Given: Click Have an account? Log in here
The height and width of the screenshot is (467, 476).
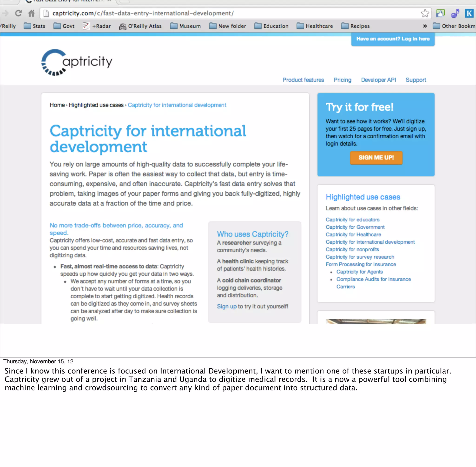Looking at the screenshot, I should coord(393,39).
